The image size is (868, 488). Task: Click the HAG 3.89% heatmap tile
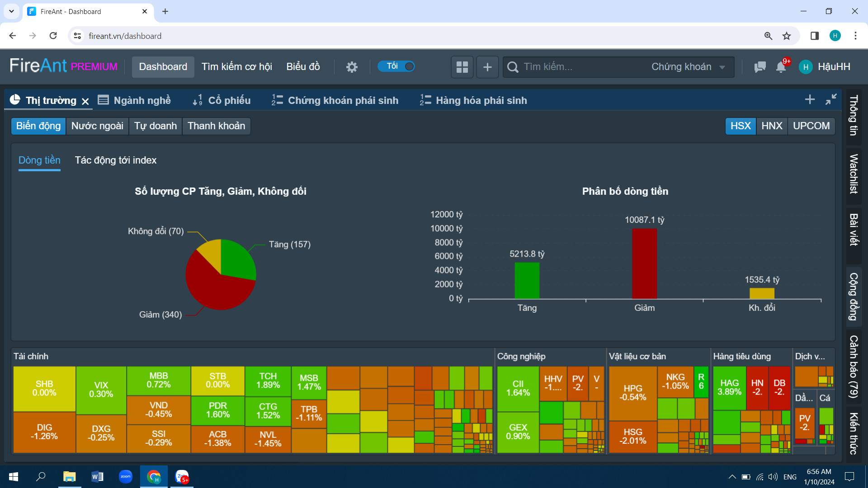[729, 387]
